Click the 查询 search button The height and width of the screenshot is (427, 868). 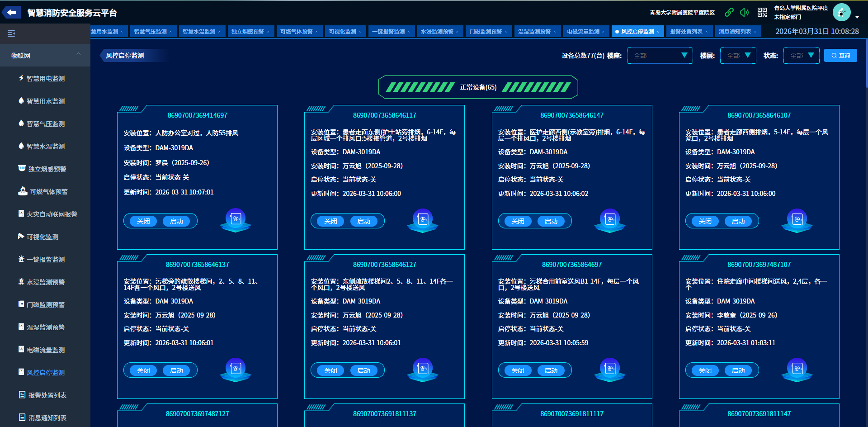[x=840, y=56]
